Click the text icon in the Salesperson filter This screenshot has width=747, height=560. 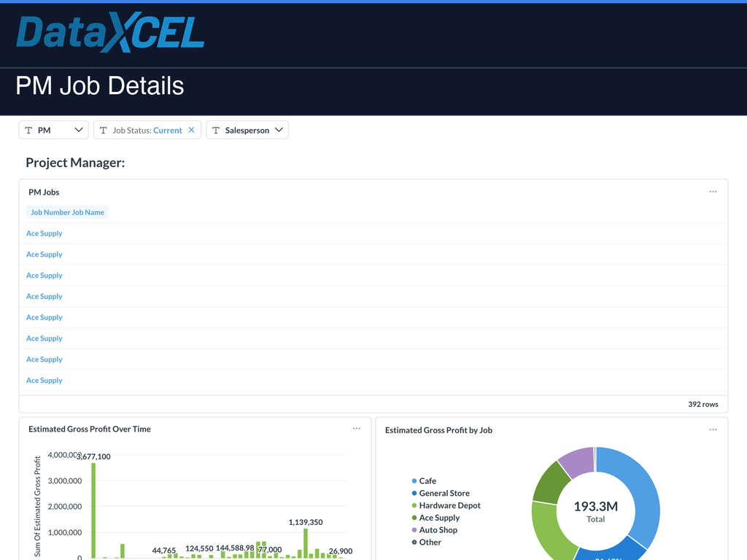pyautogui.click(x=216, y=131)
